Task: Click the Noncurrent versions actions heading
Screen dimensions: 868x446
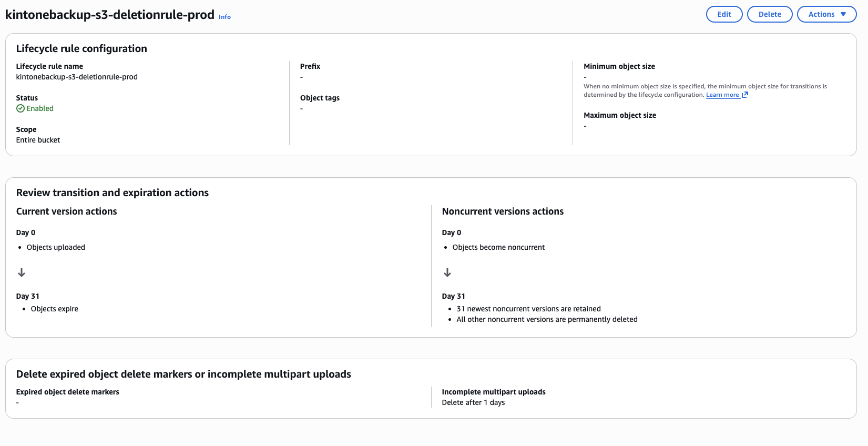Action: 503,211
